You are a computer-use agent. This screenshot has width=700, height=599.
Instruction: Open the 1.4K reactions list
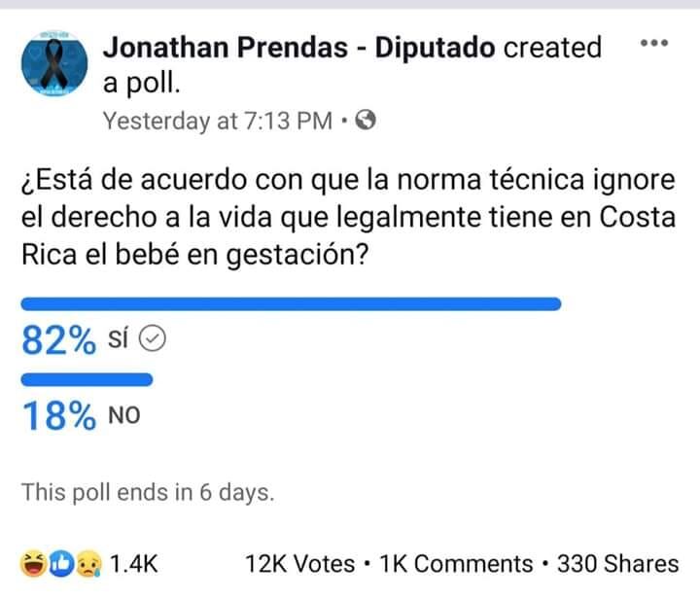click(x=133, y=564)
